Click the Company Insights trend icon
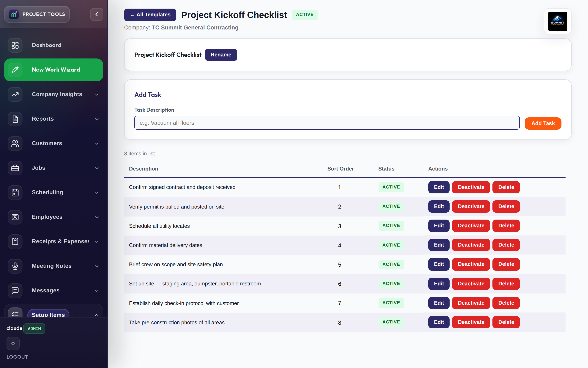 pos(15,94)
